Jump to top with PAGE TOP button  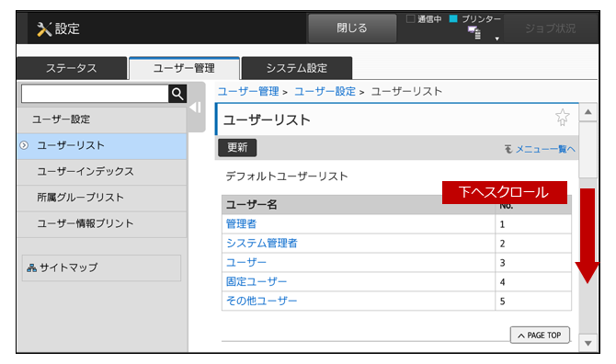pos(540,335)
